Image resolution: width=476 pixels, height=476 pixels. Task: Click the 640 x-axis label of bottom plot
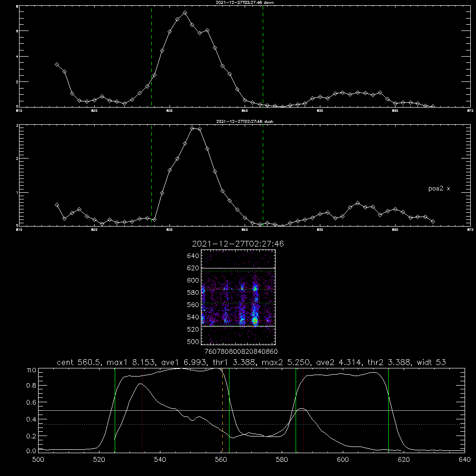click(465, 460)
